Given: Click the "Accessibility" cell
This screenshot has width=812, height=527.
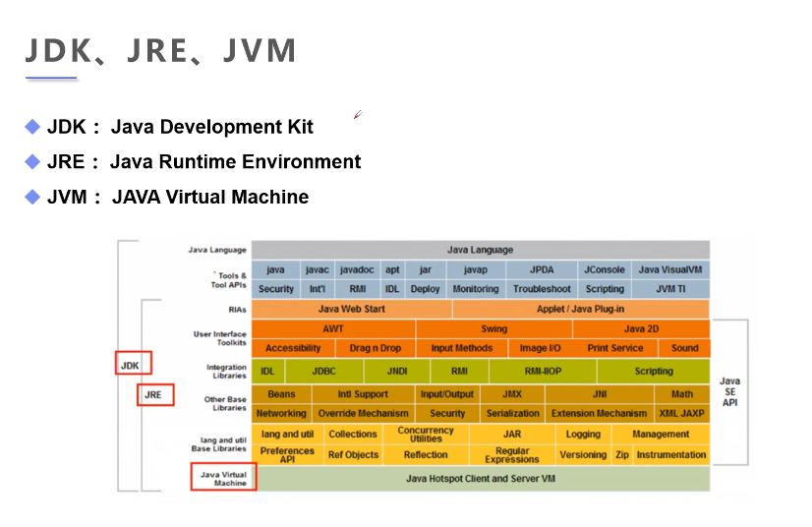Looking at the screenshot, I should click(x=293, y=348).
